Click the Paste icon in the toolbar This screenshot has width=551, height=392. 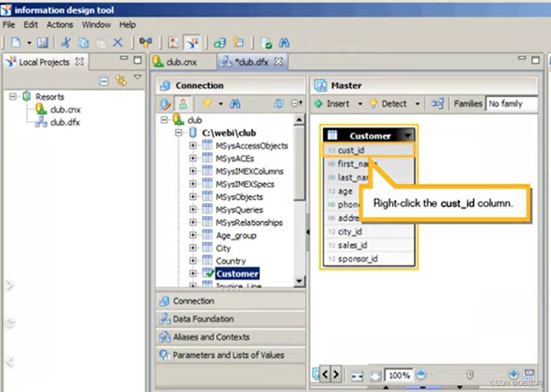(100, 43)
